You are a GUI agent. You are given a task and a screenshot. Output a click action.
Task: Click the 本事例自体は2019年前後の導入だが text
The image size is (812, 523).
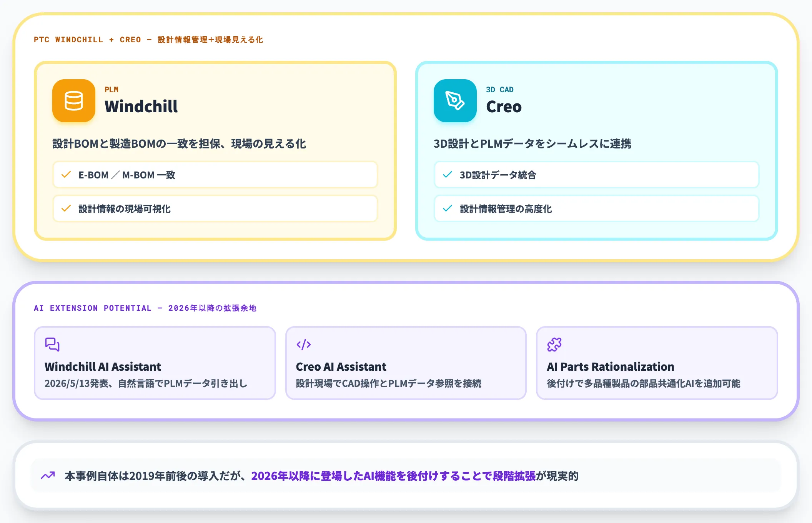[155, 476]
